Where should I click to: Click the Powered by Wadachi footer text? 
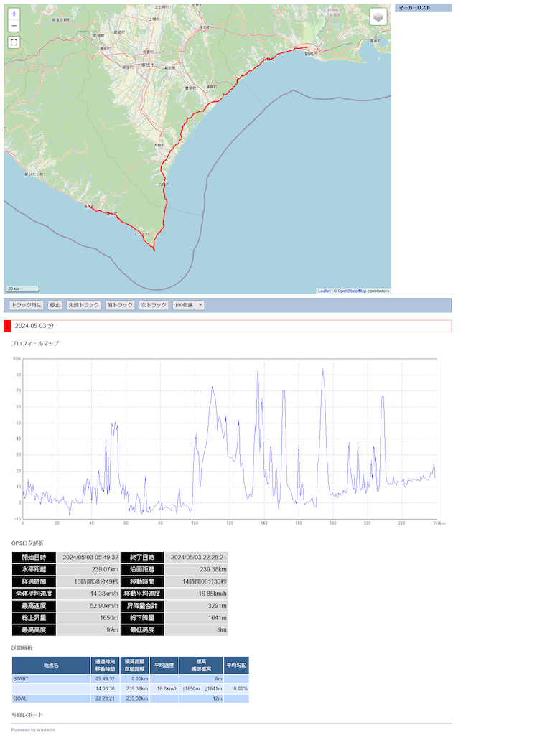click(33, 730)
